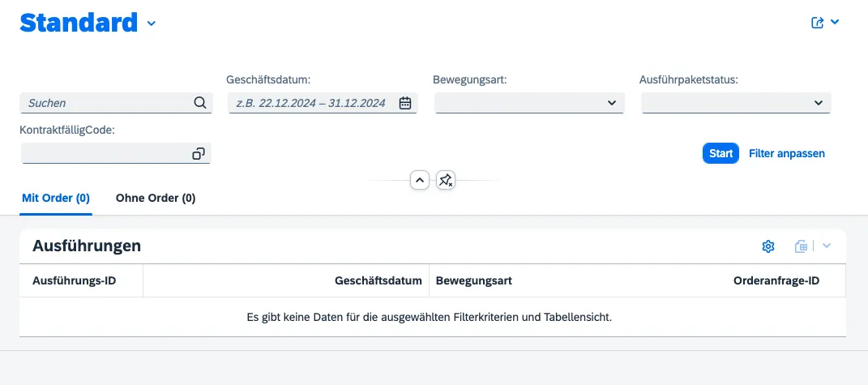Expand the Bewegungsart dropdown
The image size is (868, 385).
click(612, 103)
